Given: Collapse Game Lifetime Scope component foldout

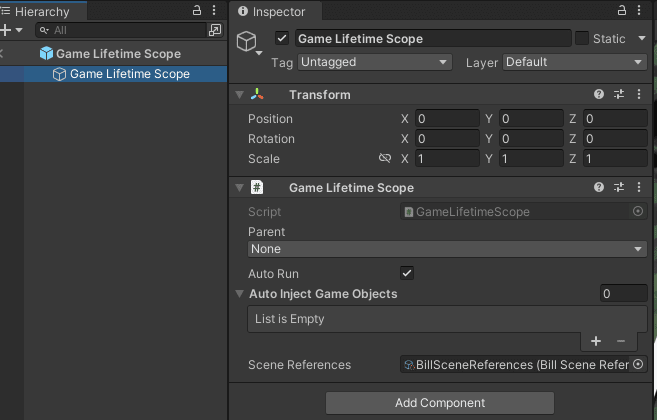Looking at the screenshot, I should click(240, 188).
